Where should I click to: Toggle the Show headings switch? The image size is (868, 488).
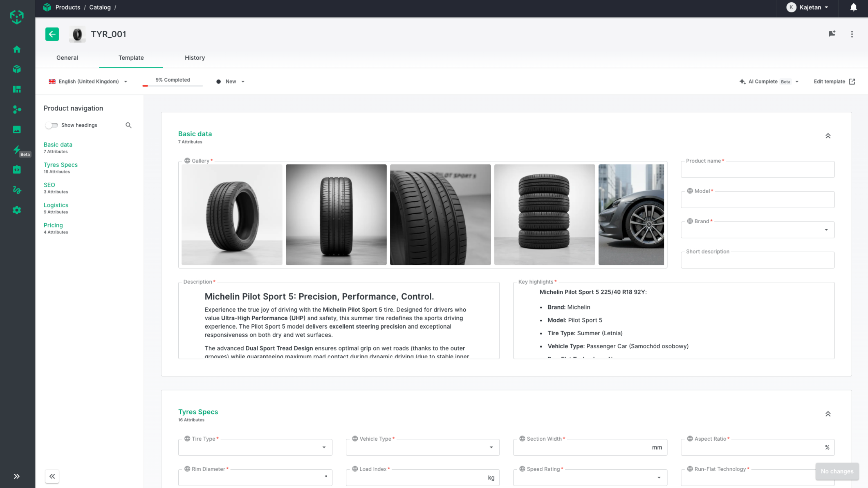pos(52,125)
